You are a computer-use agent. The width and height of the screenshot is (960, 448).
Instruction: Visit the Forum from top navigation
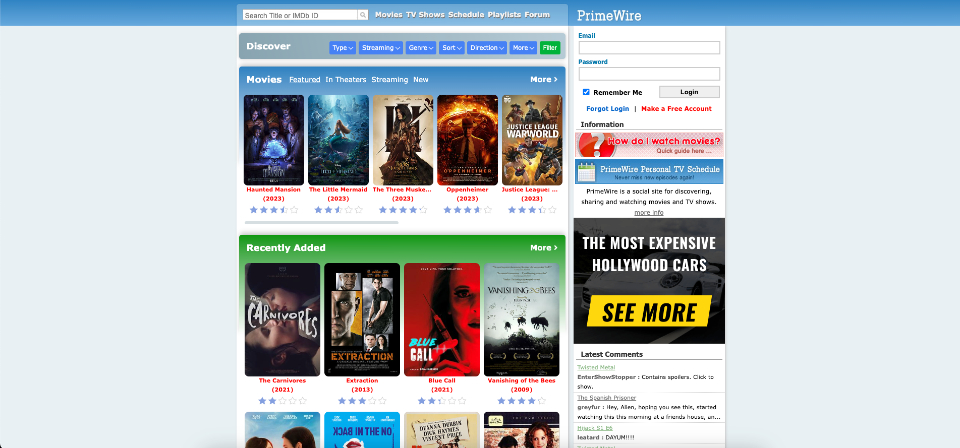537,15
